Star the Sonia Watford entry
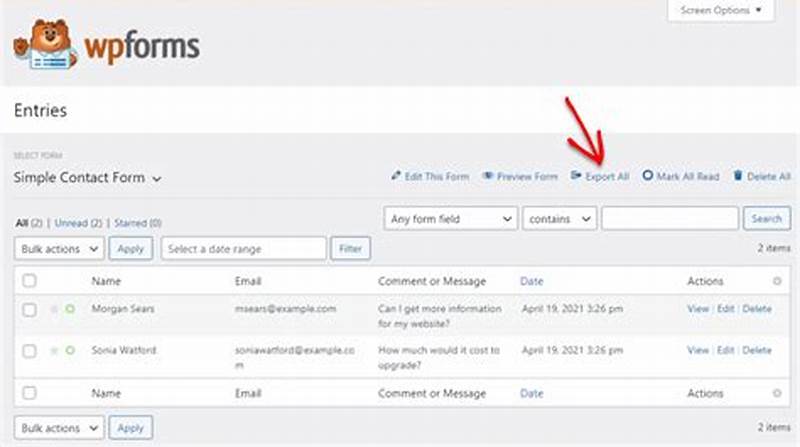 pyautogui.click(x=54, y=350)
